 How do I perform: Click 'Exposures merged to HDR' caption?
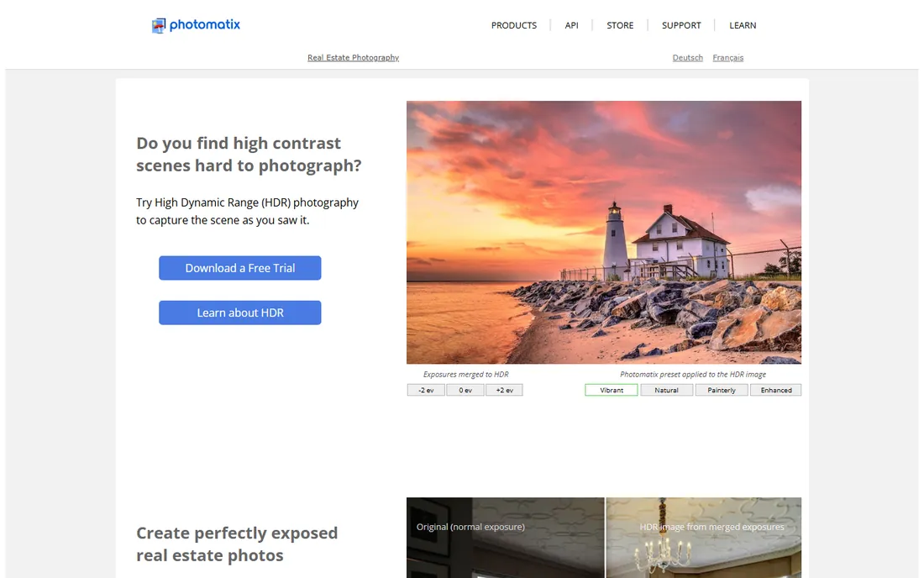465,374
